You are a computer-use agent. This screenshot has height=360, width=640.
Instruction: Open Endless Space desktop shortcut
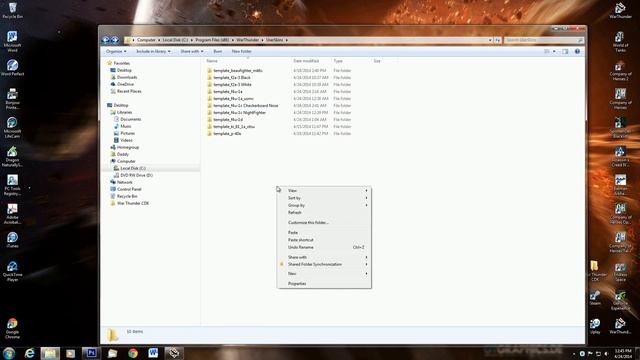[620, 272]
